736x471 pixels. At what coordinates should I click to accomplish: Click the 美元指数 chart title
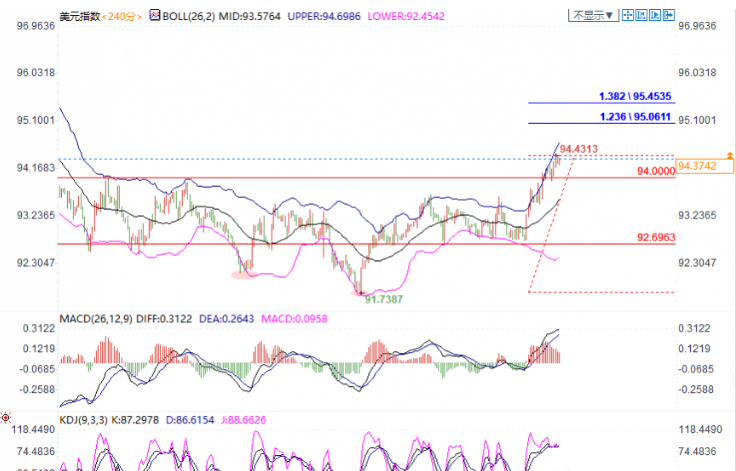click(x=80, y=16)
